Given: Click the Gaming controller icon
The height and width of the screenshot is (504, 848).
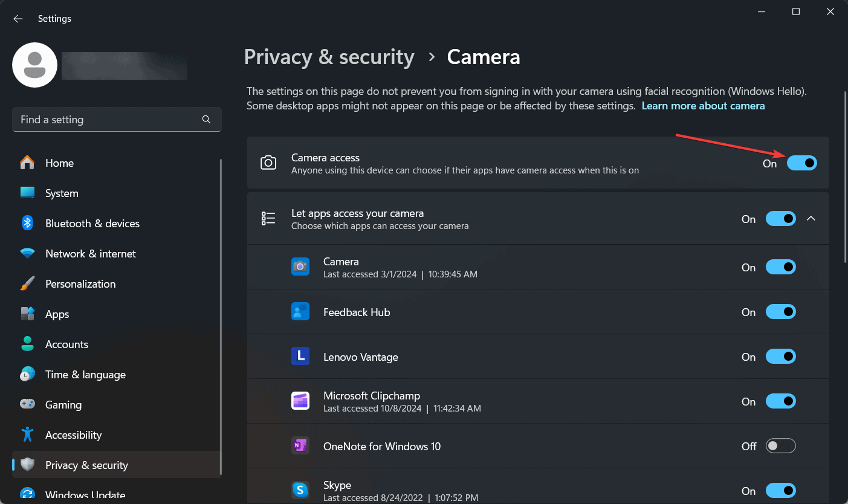Looking at the screenshot, I should pos(27,404).
